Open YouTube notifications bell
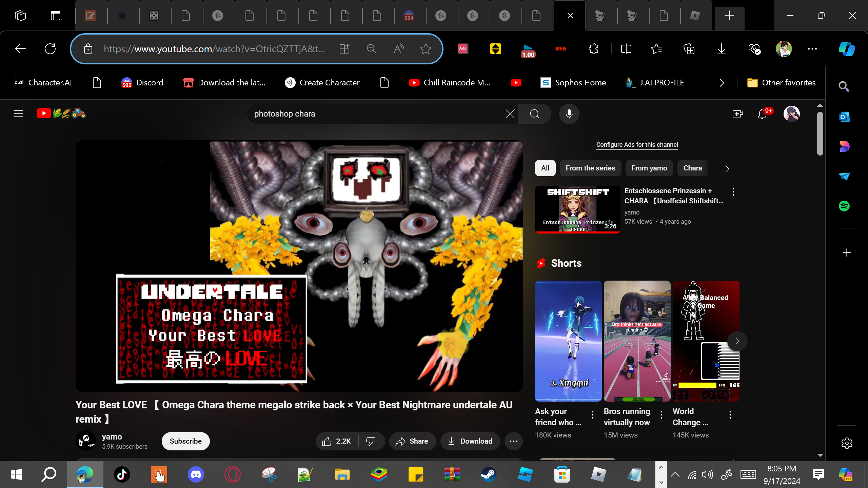This screenshot has width=868, height=488. click(762, 114)
